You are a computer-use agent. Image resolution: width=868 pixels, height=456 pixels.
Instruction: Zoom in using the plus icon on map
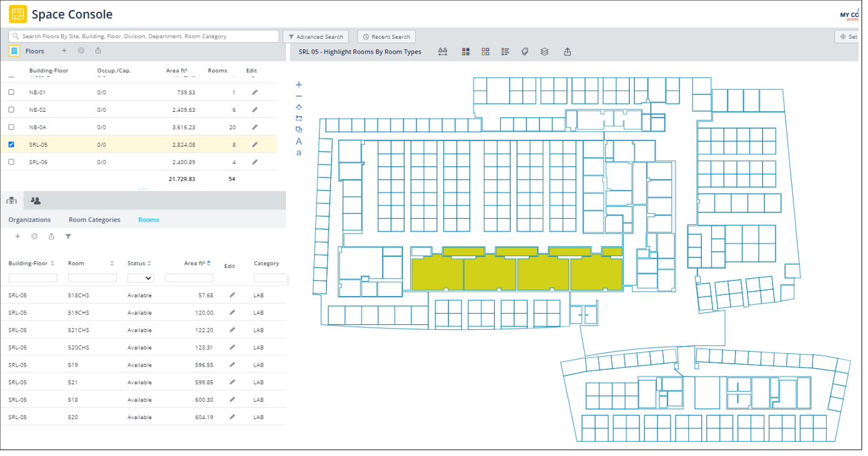pyautogui.click(x=298, y=84)
